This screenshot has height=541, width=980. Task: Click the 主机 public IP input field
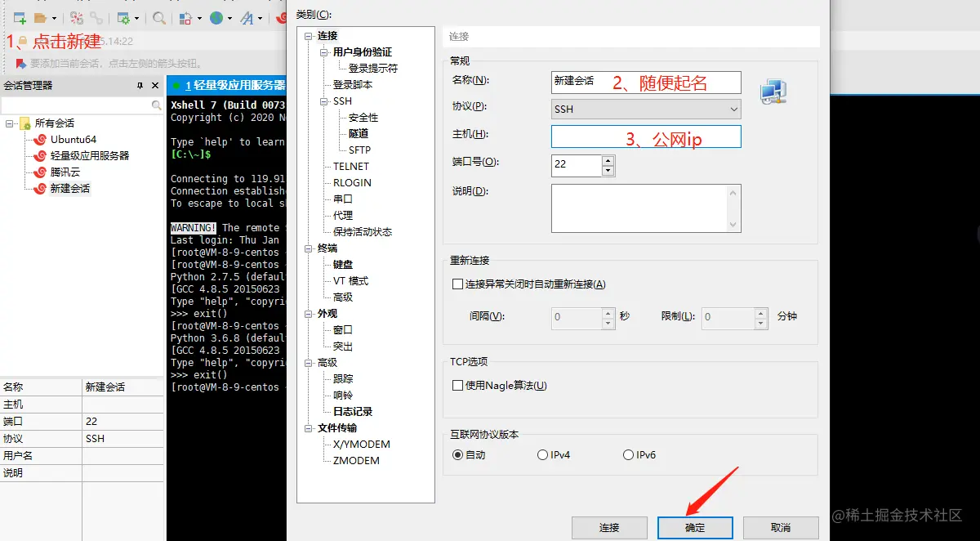coord(645,136)
